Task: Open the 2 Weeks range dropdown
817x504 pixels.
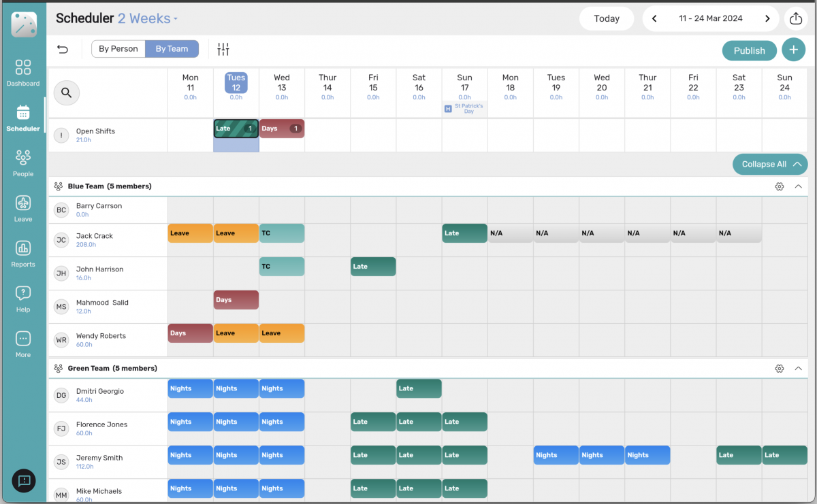Action: [148, 19]
